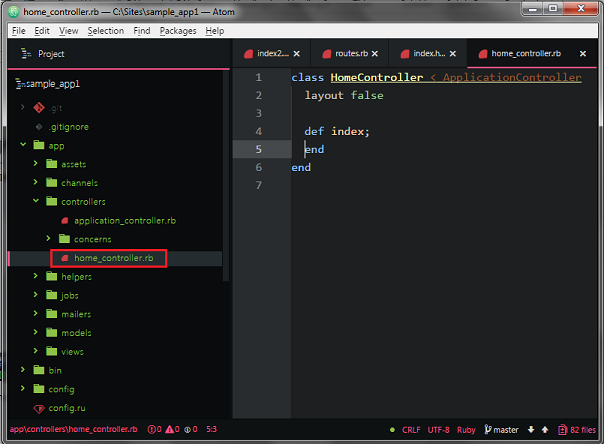Open the Find menu
Viewport: 604px width, 444px height.
click(142, 31)
